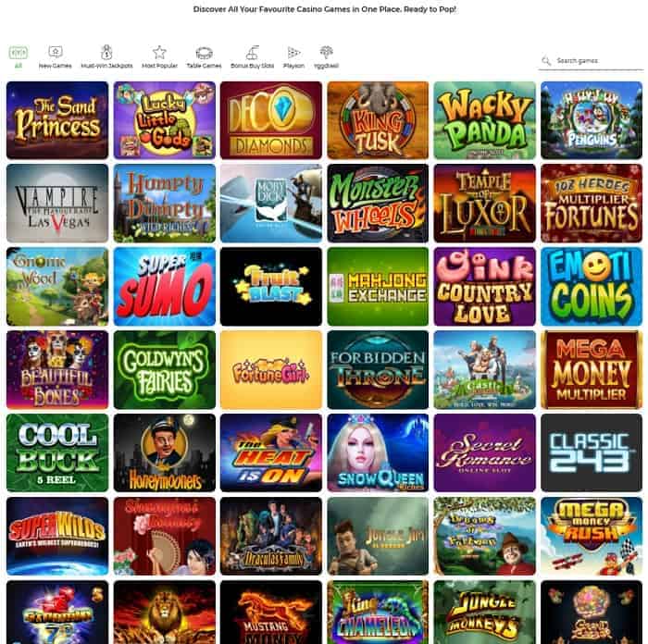Open the Super Sumo game tile
The image size is (648, 644).
[165, 287]
